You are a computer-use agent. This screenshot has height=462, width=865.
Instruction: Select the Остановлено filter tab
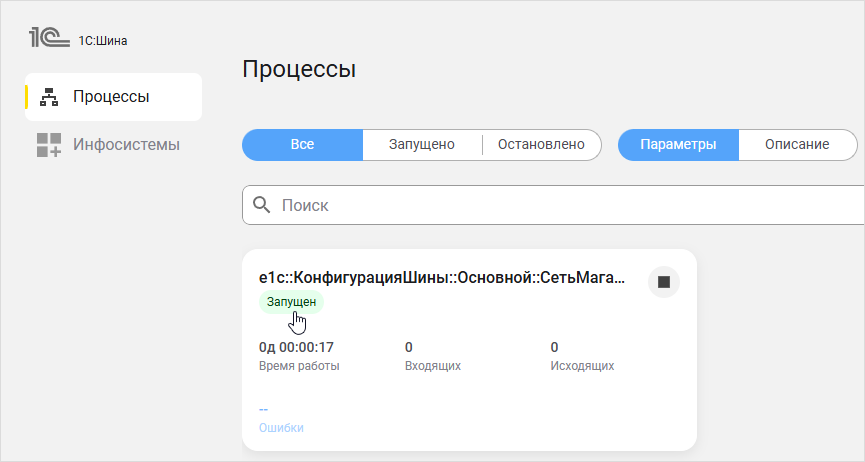pyautogui.click(x=541, y=145)
